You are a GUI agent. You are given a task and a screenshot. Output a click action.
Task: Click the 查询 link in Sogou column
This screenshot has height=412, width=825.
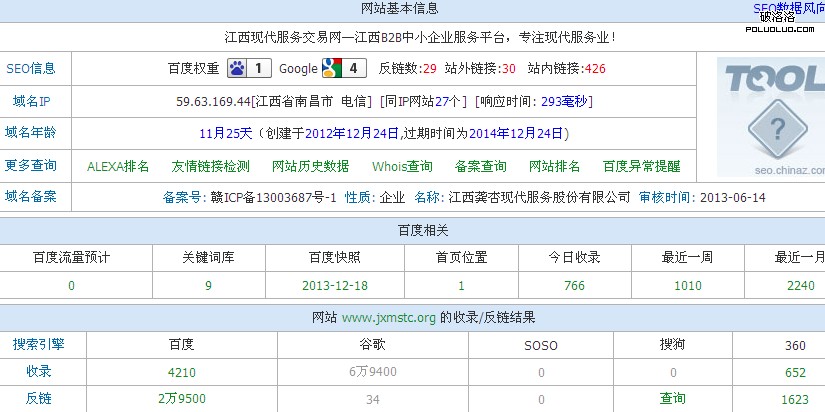click(x=673, y=398)
